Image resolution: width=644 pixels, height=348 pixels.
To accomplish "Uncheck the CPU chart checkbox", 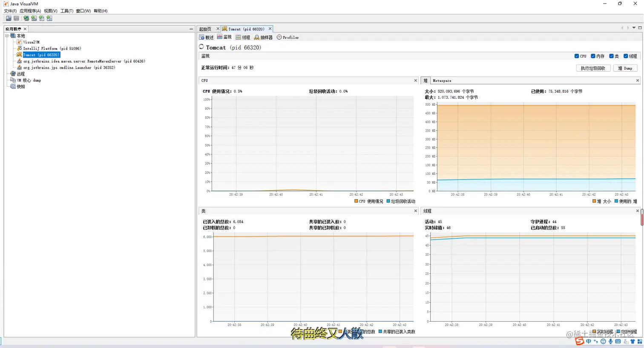I will point(577,56).
